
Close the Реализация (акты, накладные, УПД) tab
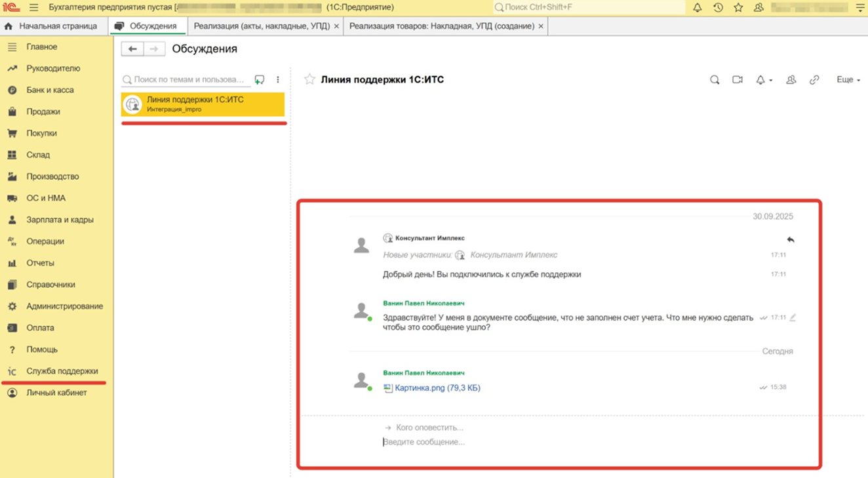click(336, 26)
